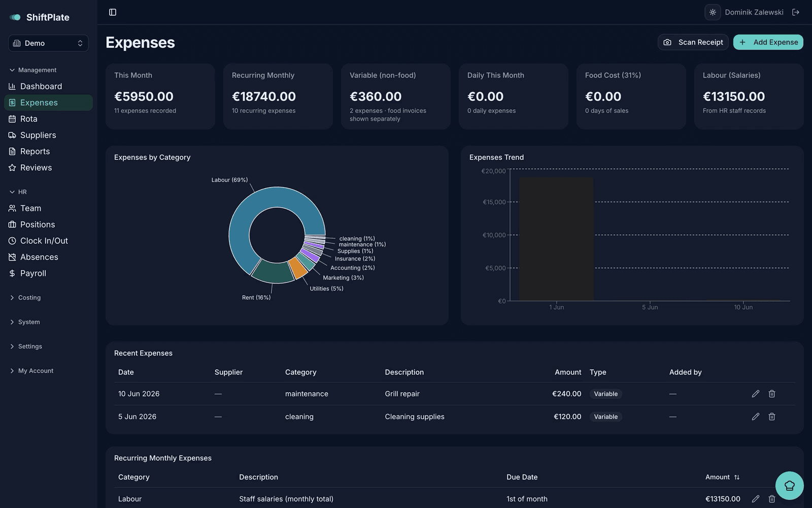Expand the System section
812x508 pixels.
pyautogui.click(x=25, y=322)
